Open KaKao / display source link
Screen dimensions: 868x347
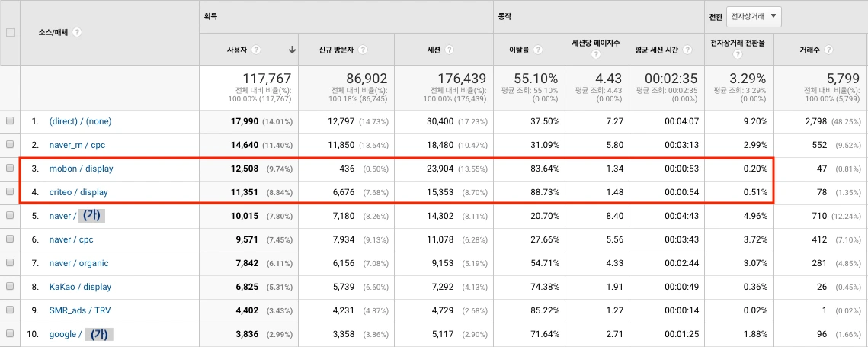[x=80, y=288]
